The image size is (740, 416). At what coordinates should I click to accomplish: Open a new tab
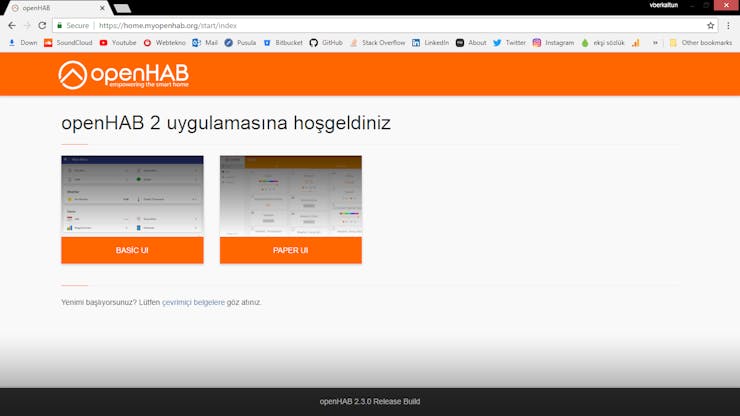point(122,8)
